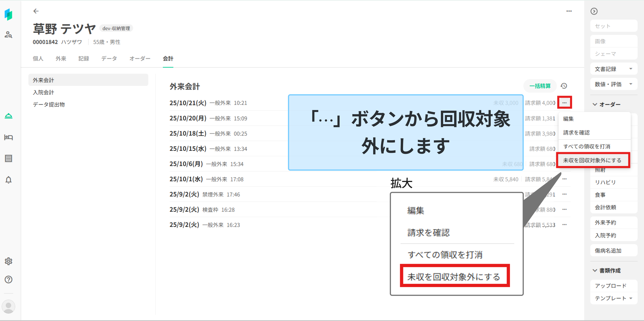Open more options for 25/10/21 visit
The image size is (644, 321).
tap(565, 103)
